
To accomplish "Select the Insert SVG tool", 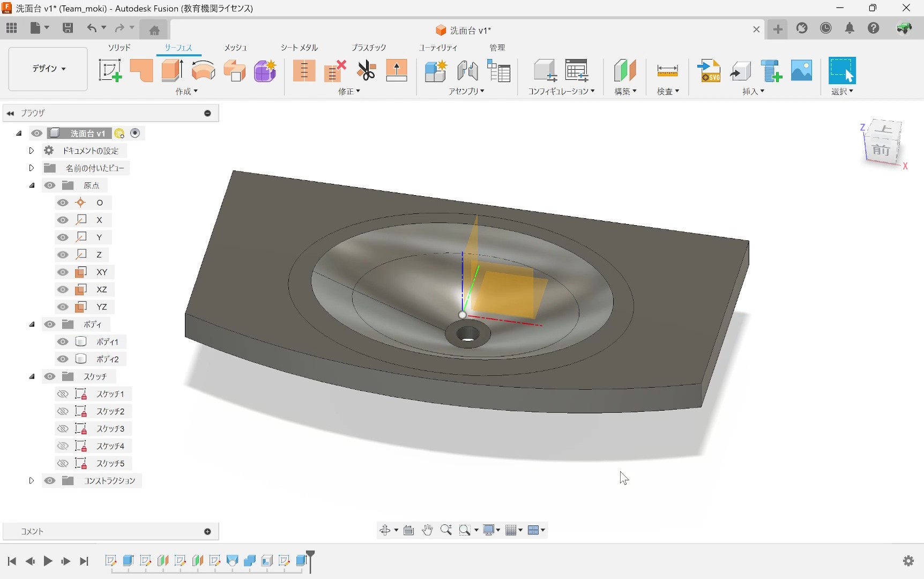I will (710, 71).
